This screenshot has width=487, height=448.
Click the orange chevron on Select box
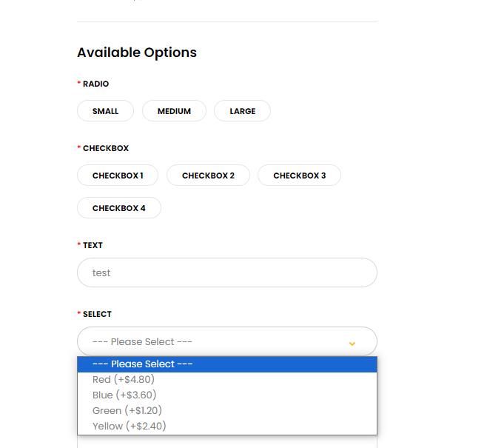point(352,342)
